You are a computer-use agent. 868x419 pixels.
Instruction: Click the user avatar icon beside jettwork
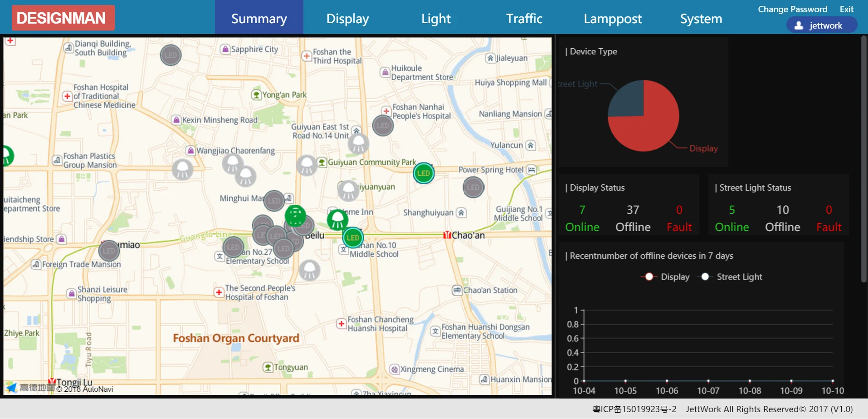(799, 25)
